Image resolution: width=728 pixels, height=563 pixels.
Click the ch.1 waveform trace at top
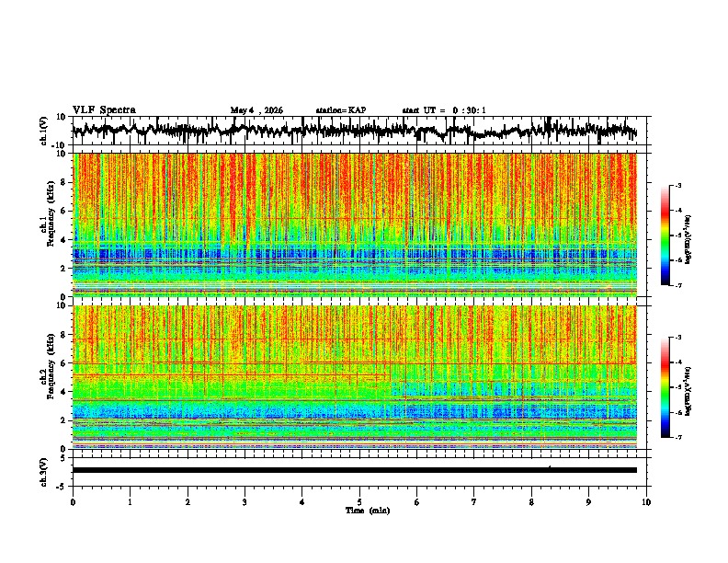[x=355, y=131]
